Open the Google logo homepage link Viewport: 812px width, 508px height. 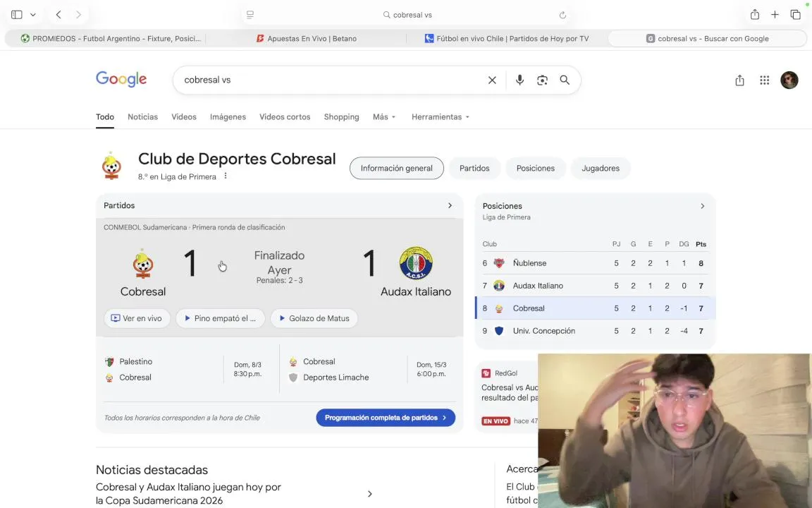[x=121, y=79]
